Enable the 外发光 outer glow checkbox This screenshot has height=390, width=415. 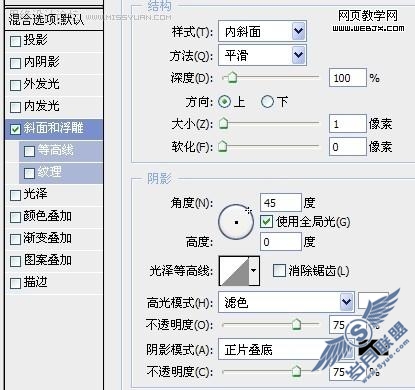[x=15, y=85]
